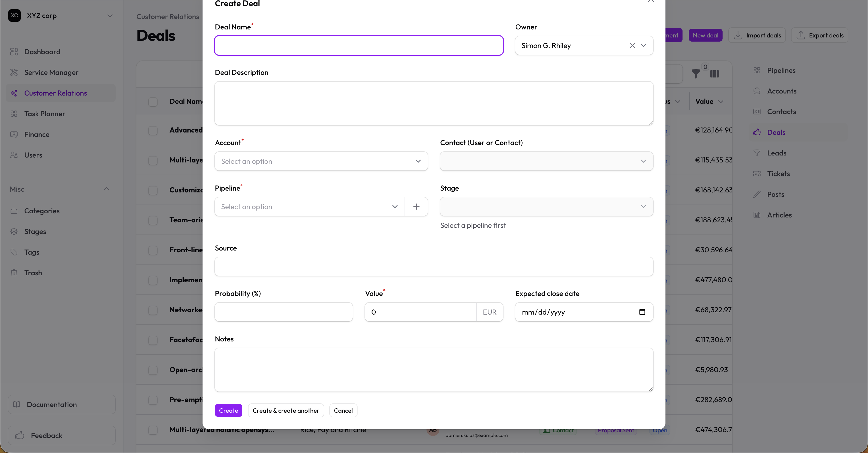Click the Service Manager tools icon
The height and width of the screenshot is (453, 868).
(14, 72)
